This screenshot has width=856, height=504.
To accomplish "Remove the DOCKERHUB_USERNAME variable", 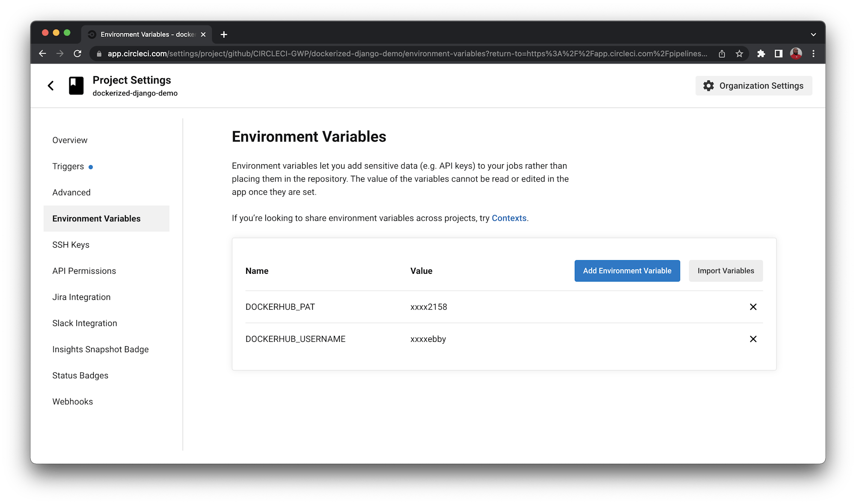I will (753, 339).
